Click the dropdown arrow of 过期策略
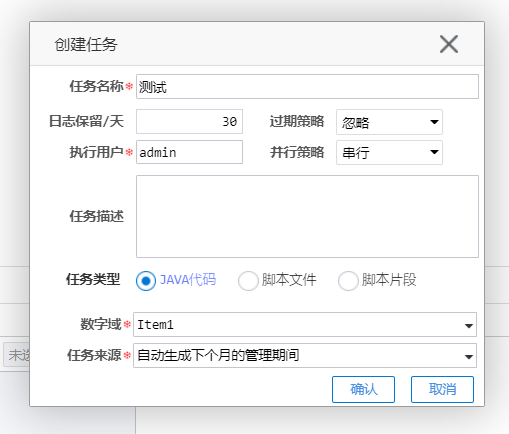 point(434,122)
